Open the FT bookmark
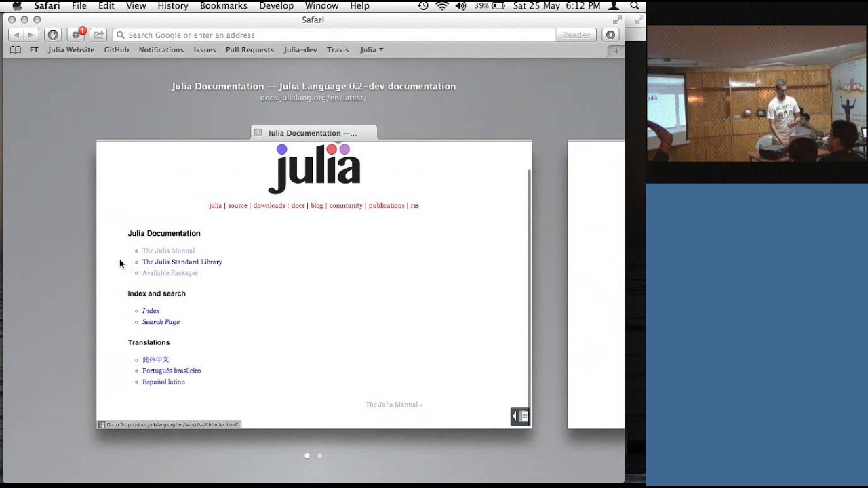Screen dimensions: 868x488 coord(34,50)
